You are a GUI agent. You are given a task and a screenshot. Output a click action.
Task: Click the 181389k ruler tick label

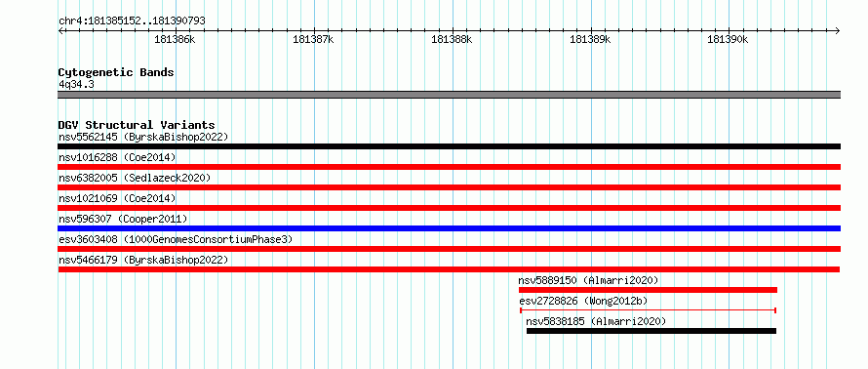[x=590, y=39]
